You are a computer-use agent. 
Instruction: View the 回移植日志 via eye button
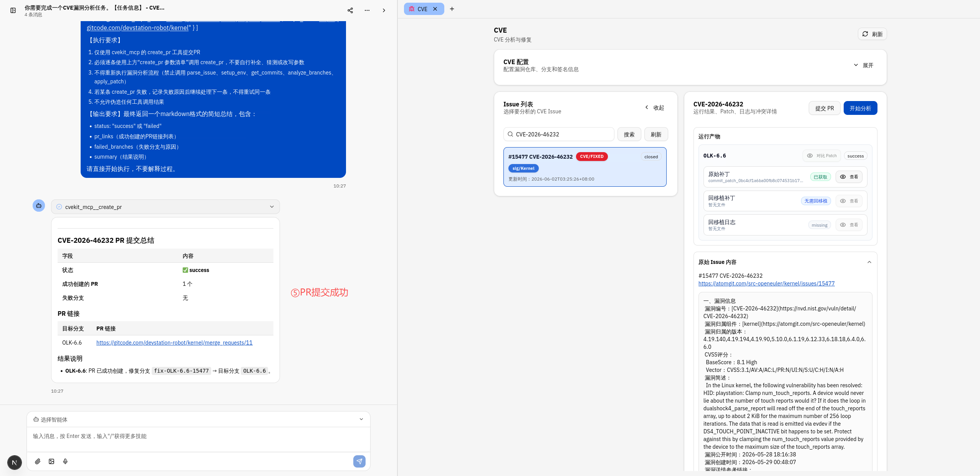(849, 225)
